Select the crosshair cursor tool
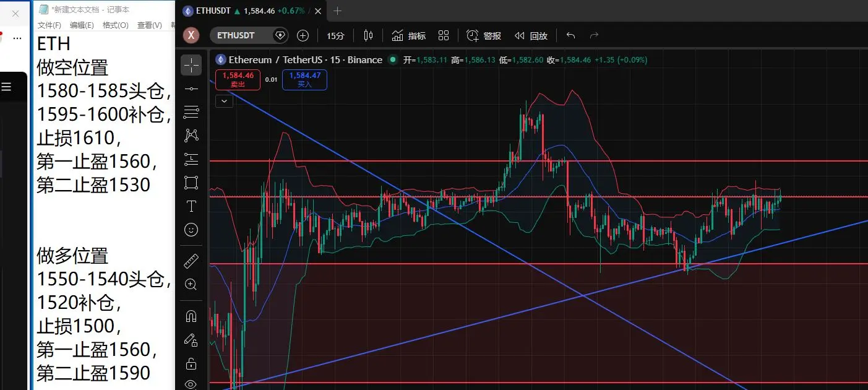 [x=191, y=64]
